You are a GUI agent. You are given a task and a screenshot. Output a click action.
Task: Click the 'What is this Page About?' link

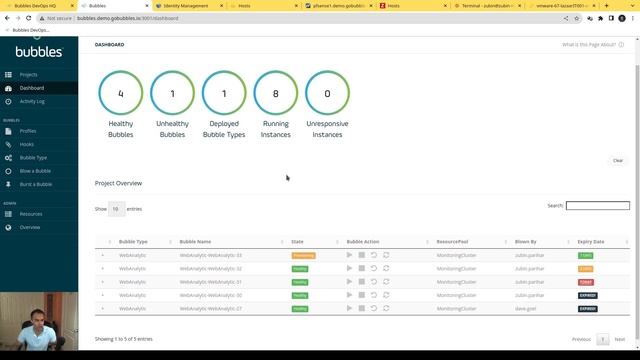pyautogui.click(x=589, y=44)
